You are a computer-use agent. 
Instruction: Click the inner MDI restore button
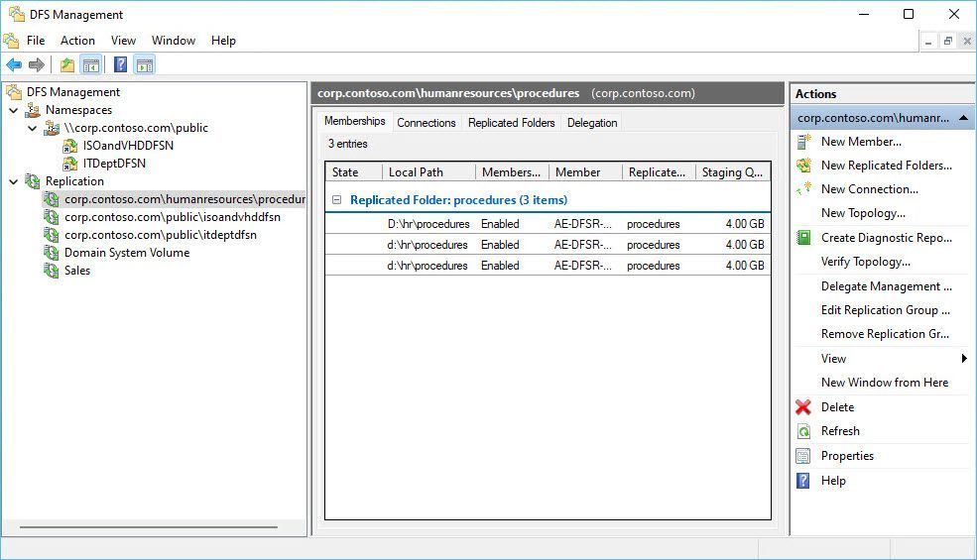pyautogui.click(x=947, y=41)
